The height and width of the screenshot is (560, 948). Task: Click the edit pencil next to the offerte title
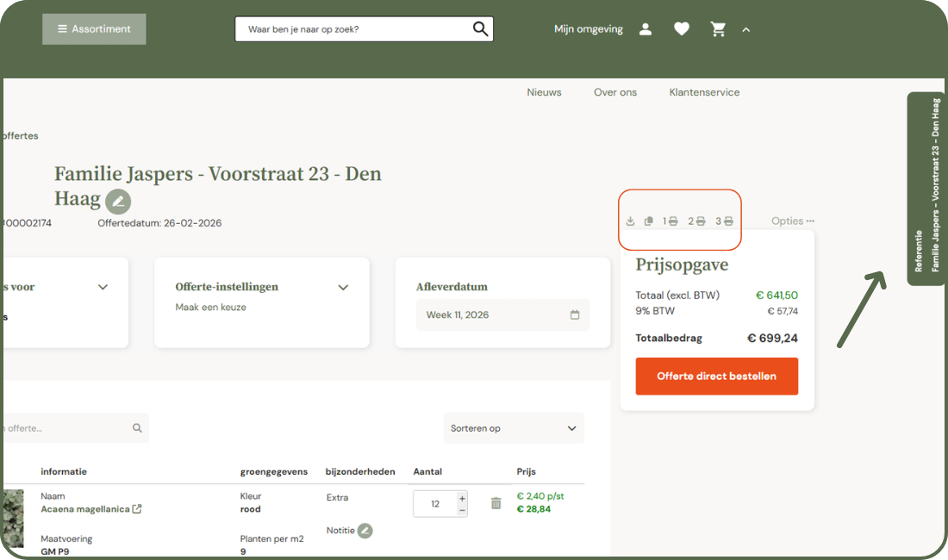click(x=117, y=201)
